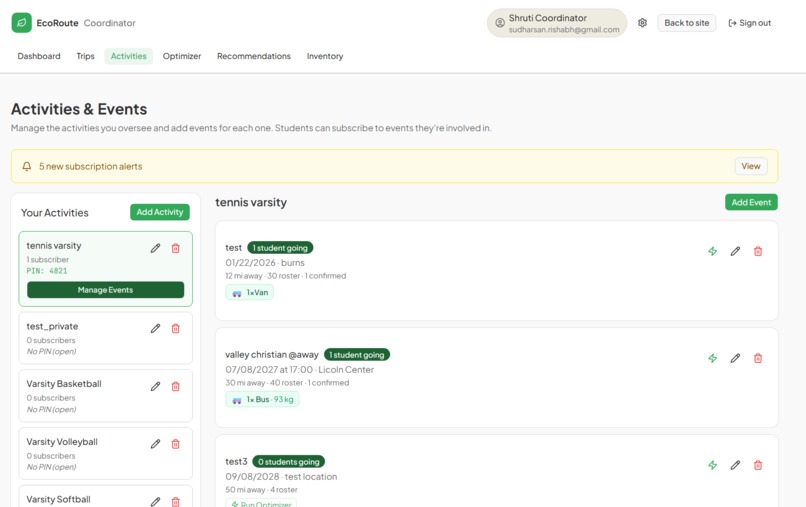Delete the Varsity Basketball activity

[175, 386]
